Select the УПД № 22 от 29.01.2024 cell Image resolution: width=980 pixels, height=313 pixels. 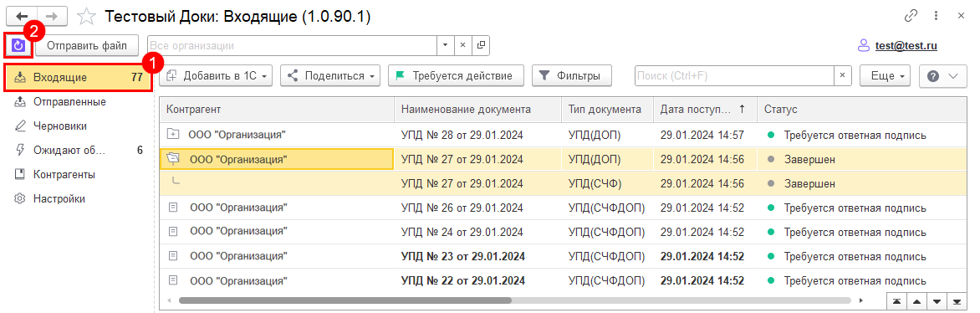coord(477,280)
